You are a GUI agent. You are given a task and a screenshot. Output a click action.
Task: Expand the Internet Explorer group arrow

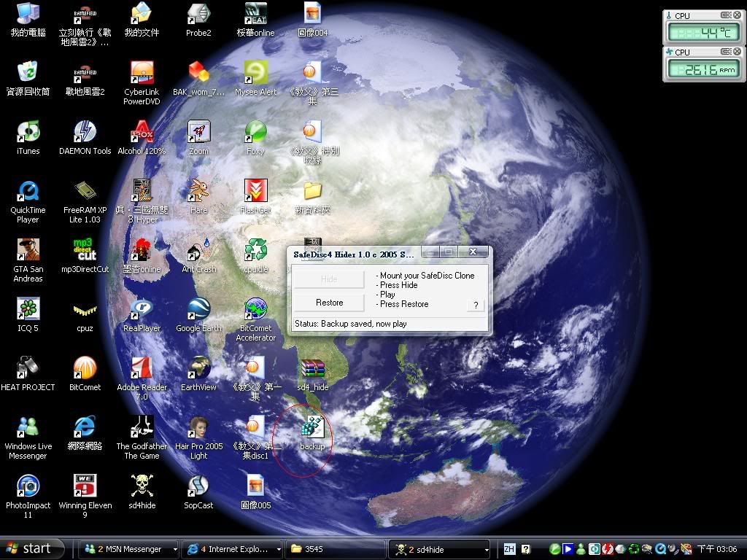279,550
